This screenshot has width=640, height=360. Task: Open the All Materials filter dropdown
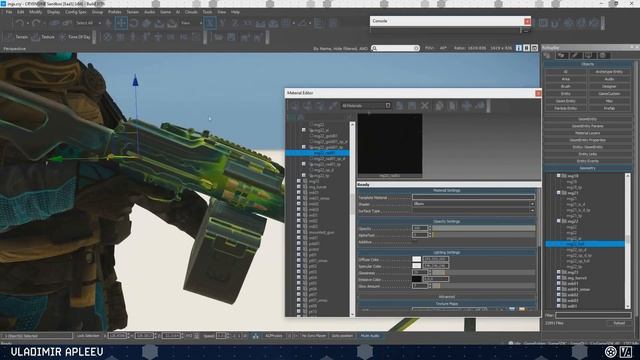(366, 106)
